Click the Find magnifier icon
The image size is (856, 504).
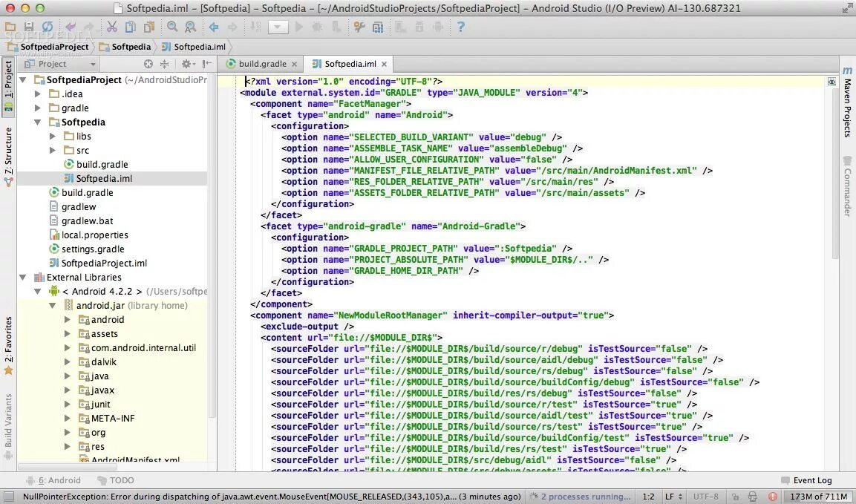click(x=172, y=27)
